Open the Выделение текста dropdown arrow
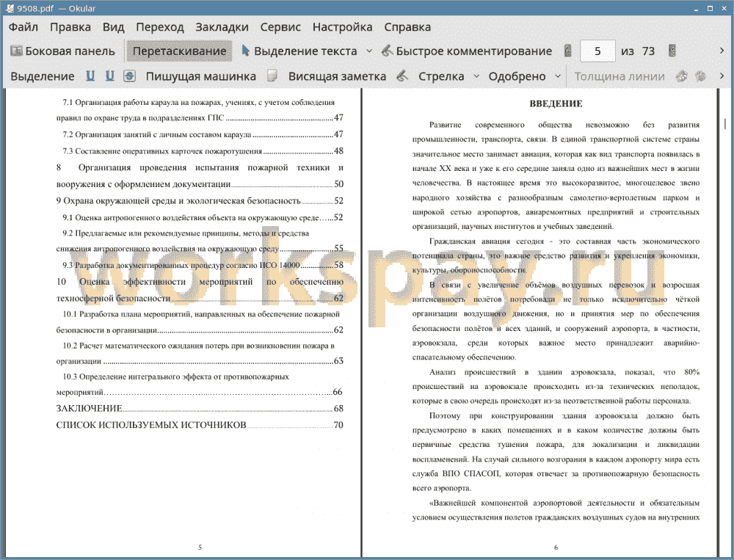Image resolution: width=734 pixels, height=560 pixels. point(369,51)
